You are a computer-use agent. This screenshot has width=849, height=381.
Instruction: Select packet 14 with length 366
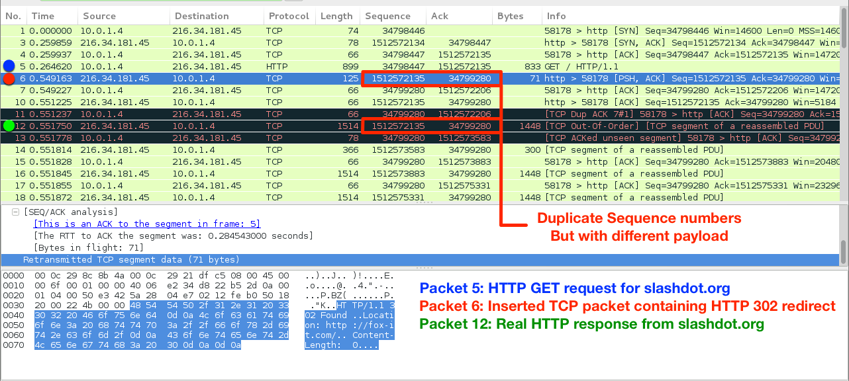click(421, 150)
